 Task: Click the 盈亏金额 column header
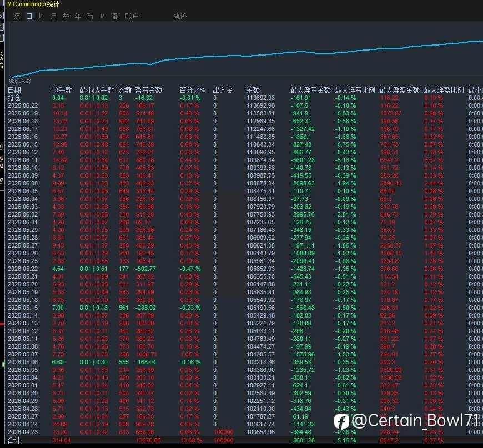click(148, 90)
